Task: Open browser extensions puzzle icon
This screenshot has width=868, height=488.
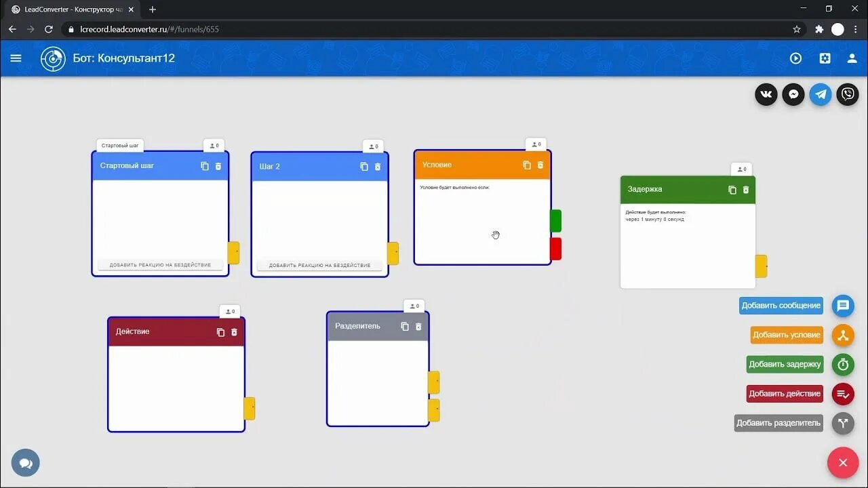Action: click(x=819, y=29)
